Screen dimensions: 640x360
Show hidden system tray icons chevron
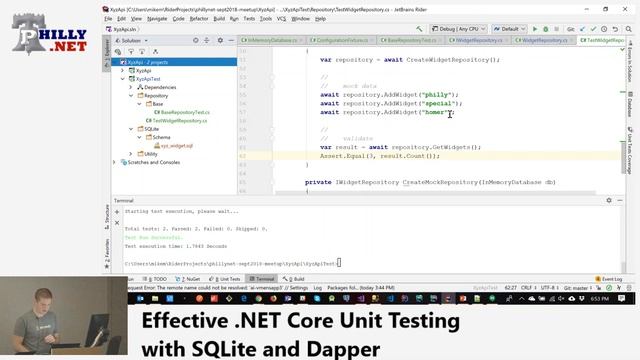521,299
